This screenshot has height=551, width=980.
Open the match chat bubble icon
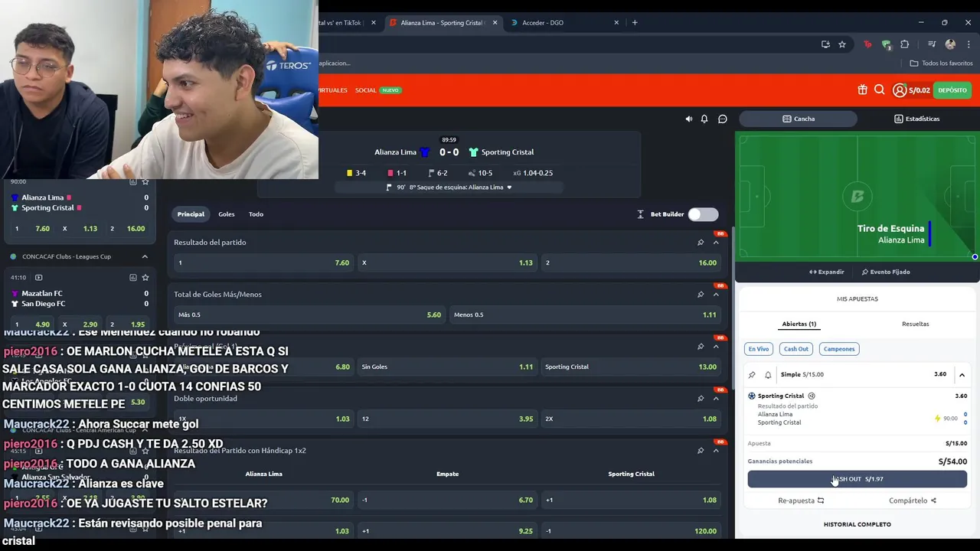click(722, 119)
